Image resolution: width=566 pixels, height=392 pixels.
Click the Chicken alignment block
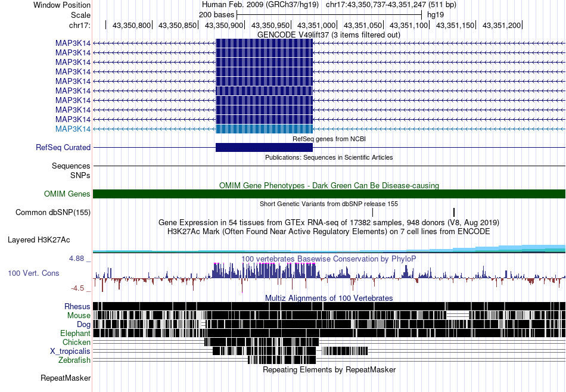point(262,342)
